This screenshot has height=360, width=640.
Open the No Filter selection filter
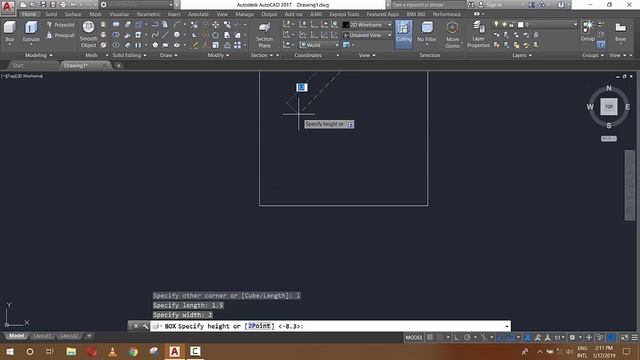click(x=427, y=32)
